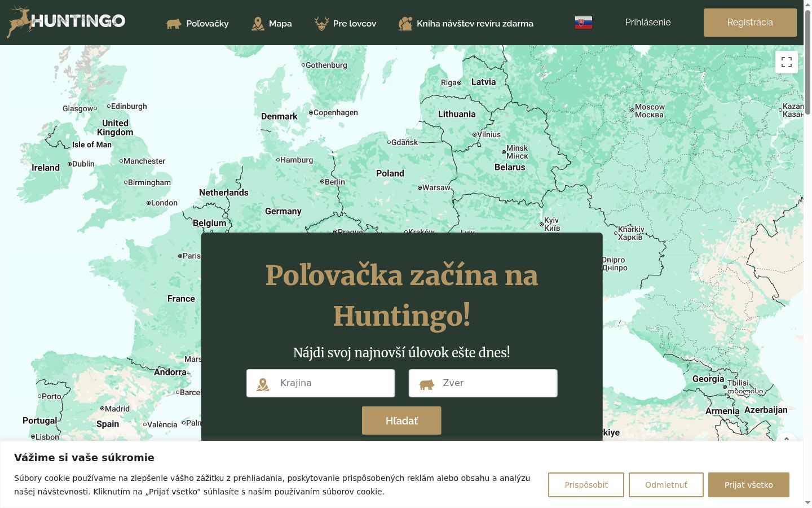This screenshot has height=508, width=812.
Task: Click the "Spain" label on the map
Action: pos(108,424)
